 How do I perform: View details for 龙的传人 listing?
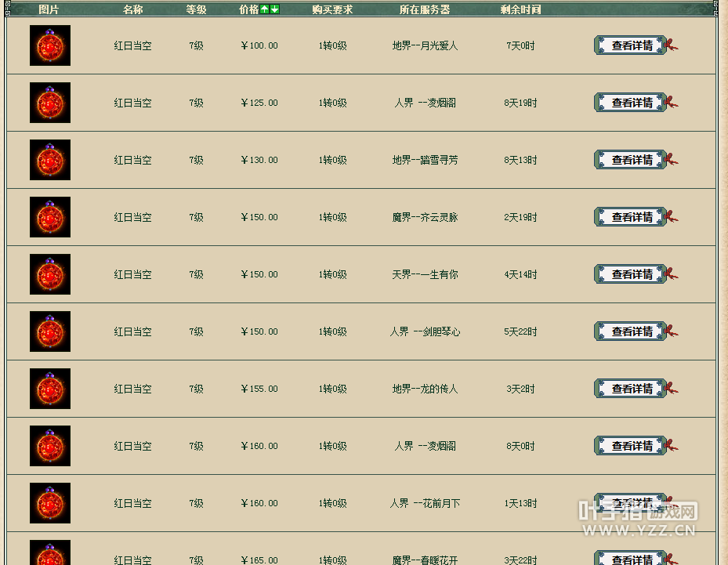coord(631,389)
